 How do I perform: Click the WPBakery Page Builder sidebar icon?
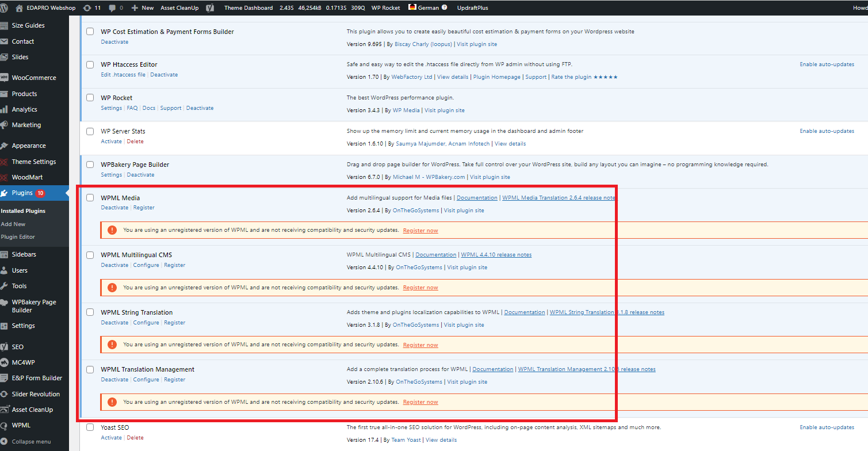tap(5, 302)
